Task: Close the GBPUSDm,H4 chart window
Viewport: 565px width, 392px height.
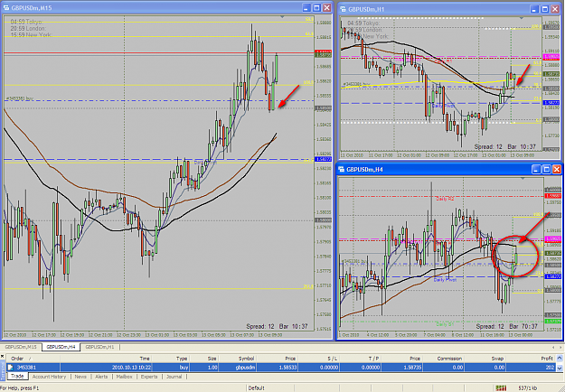Action: pyautogui.click(x=557, y=169)
